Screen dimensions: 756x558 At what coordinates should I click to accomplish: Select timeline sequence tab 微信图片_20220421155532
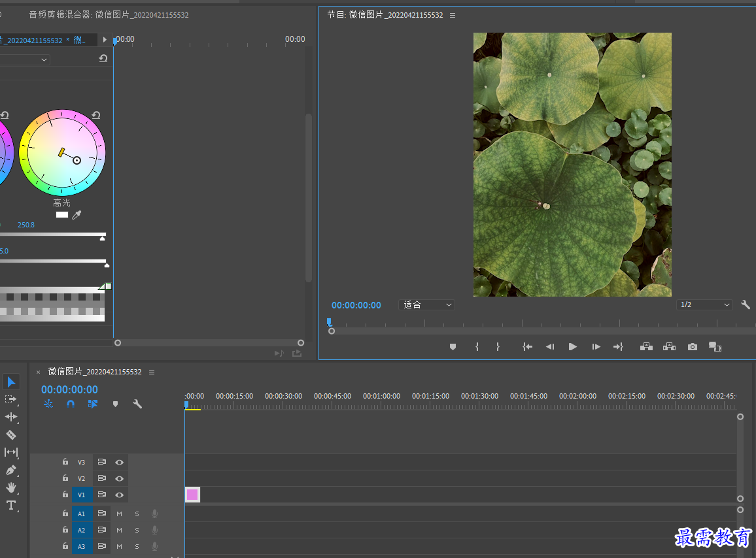(x=94, y=372)
